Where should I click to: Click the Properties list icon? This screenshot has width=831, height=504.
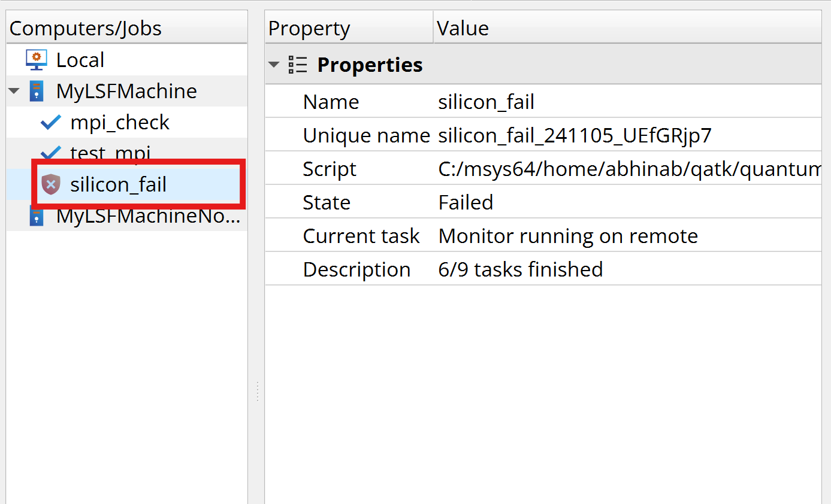[x=297, y=65]
